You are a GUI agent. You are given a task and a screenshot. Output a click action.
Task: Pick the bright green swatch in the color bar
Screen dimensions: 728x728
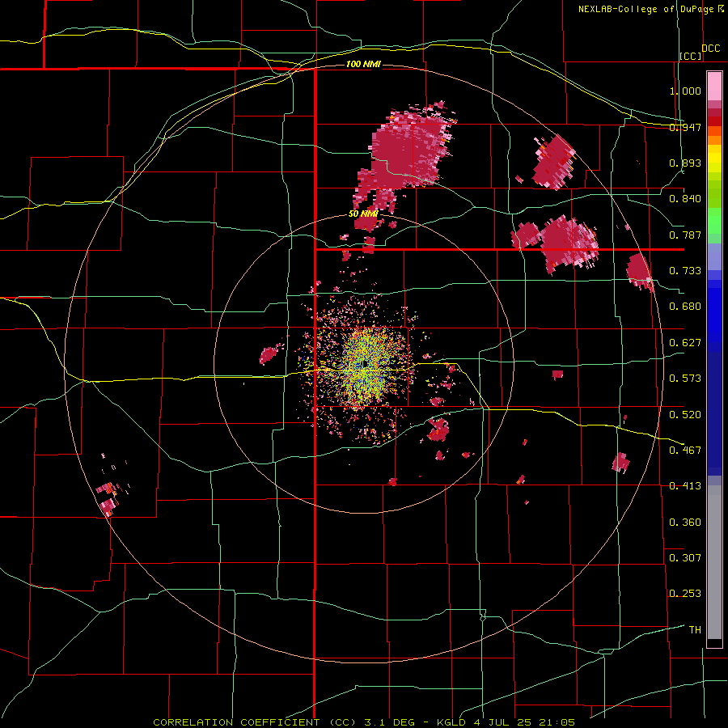[x=714, y=221]
